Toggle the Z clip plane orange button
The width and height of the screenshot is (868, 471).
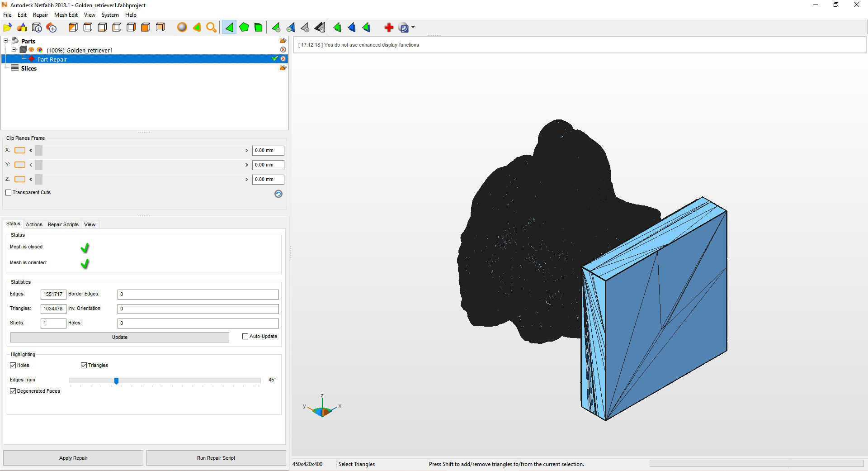click(20, 179)
